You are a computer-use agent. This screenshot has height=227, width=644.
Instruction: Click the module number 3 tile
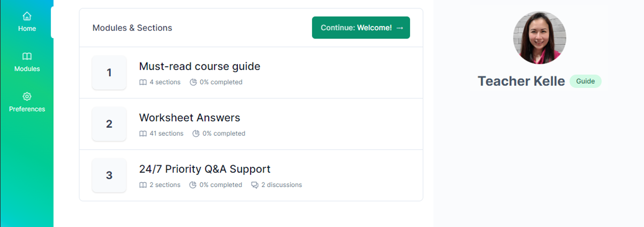pyautogui.click(x=109, y=175)
